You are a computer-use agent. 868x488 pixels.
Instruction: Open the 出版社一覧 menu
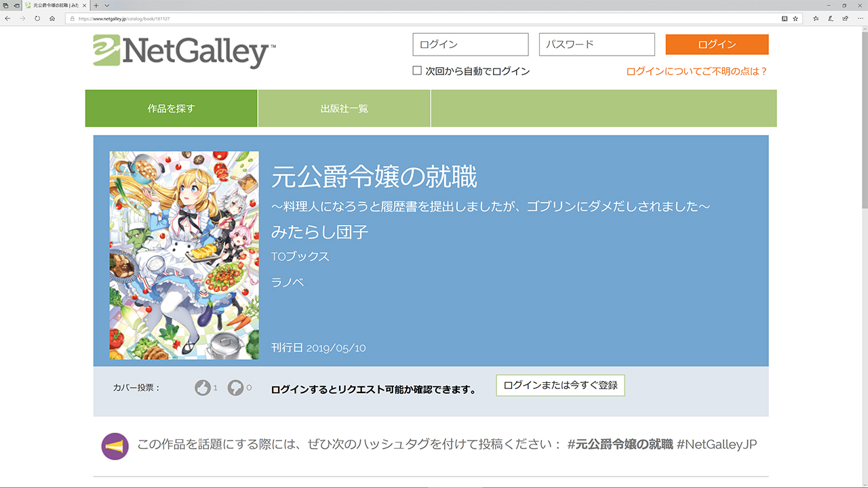coord(344,108)
